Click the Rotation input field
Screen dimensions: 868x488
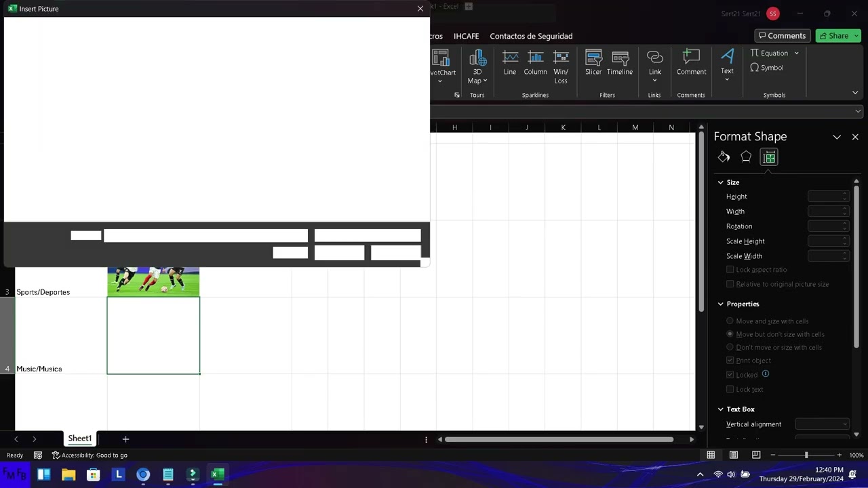coord(828,226)
